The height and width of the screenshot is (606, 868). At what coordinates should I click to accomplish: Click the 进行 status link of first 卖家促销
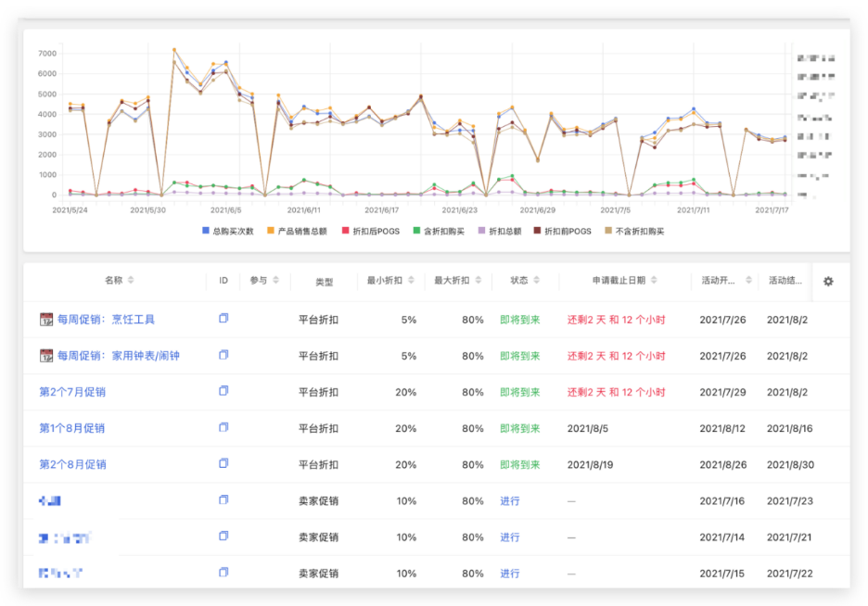click(510, 499)
